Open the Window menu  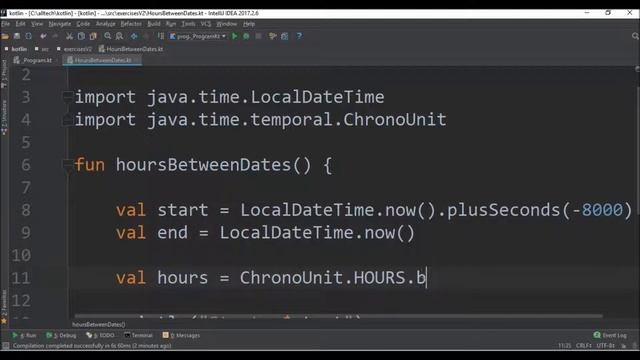point(227,24)
